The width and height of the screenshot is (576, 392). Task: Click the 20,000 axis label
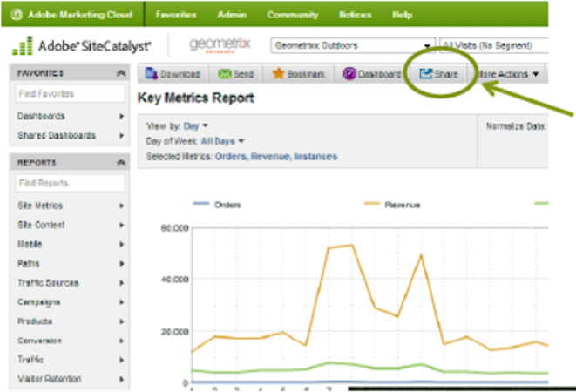point(175,331)
